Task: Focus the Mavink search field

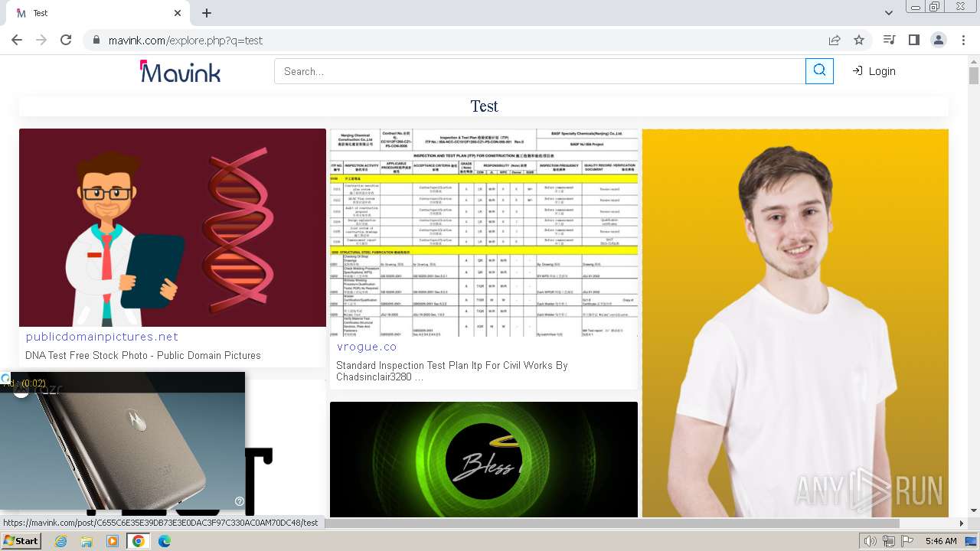Action: (x=540, y=71)
